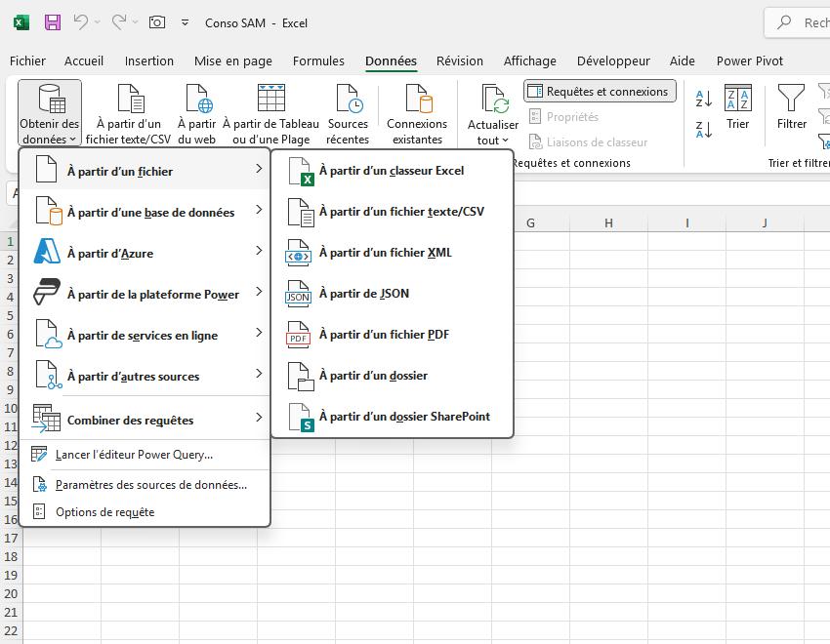The height and width of the screenshot is (644, 830).
Task: Open the Aide tab
Action: tap(682, 60)
